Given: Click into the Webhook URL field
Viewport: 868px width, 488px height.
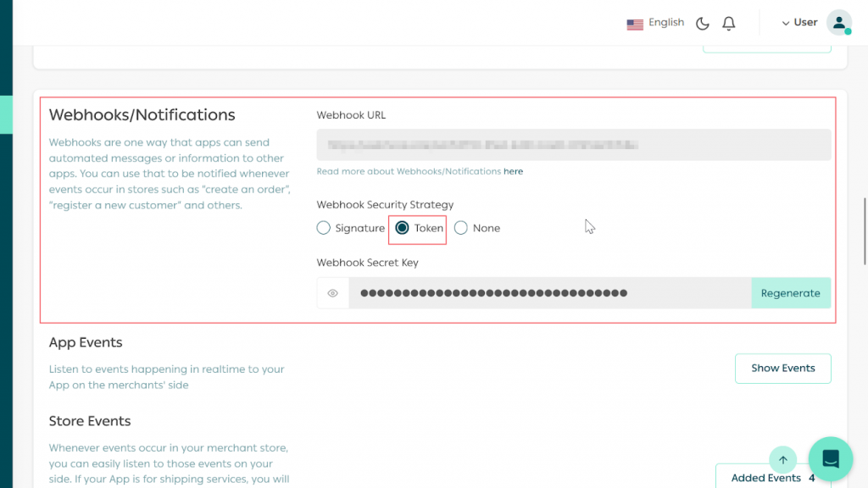Looking at the screenshot, I should (x=573, y=145).
